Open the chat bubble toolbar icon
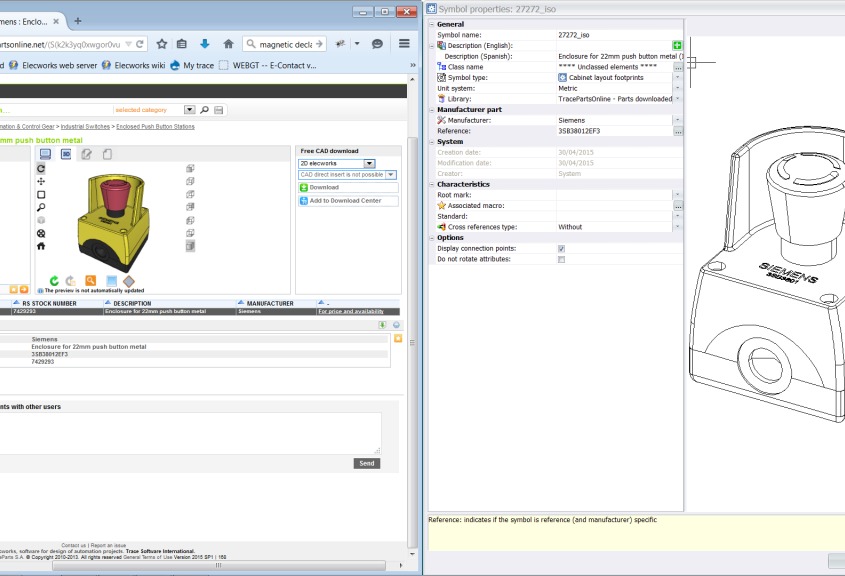 [x=377, y=44]
